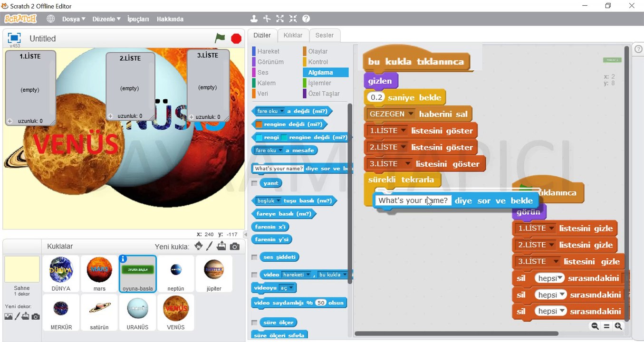Pick second color in rengi rengine değdi

(x=284, y=137)
